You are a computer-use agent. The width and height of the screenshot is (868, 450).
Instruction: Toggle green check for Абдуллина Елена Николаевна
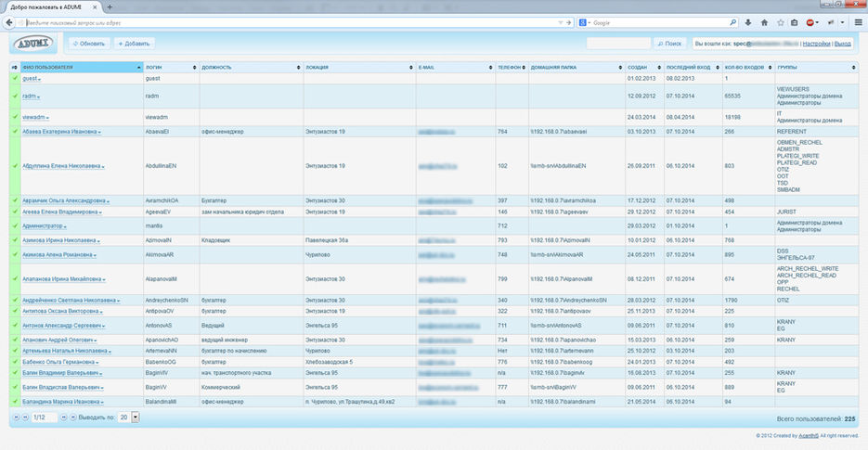[x=15, y=165]
